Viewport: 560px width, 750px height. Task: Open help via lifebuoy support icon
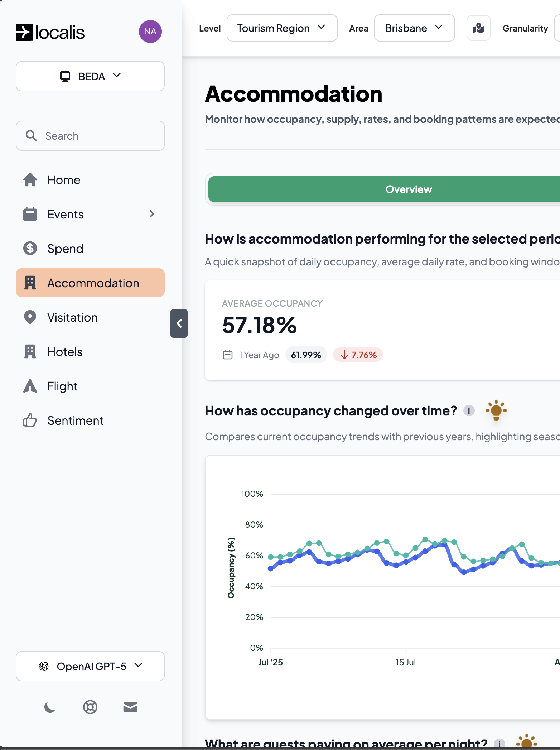[x=90, y=707]
